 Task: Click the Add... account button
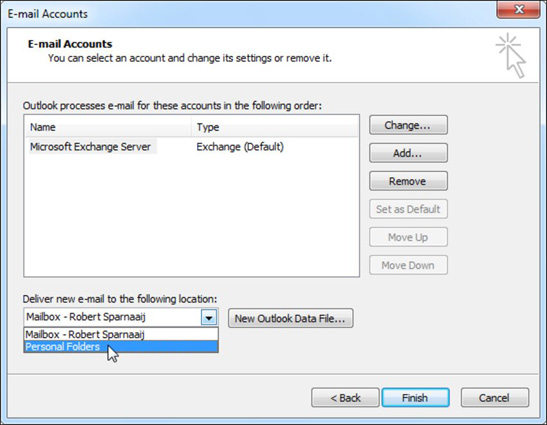pyautogui.click(x=408, y=153)
